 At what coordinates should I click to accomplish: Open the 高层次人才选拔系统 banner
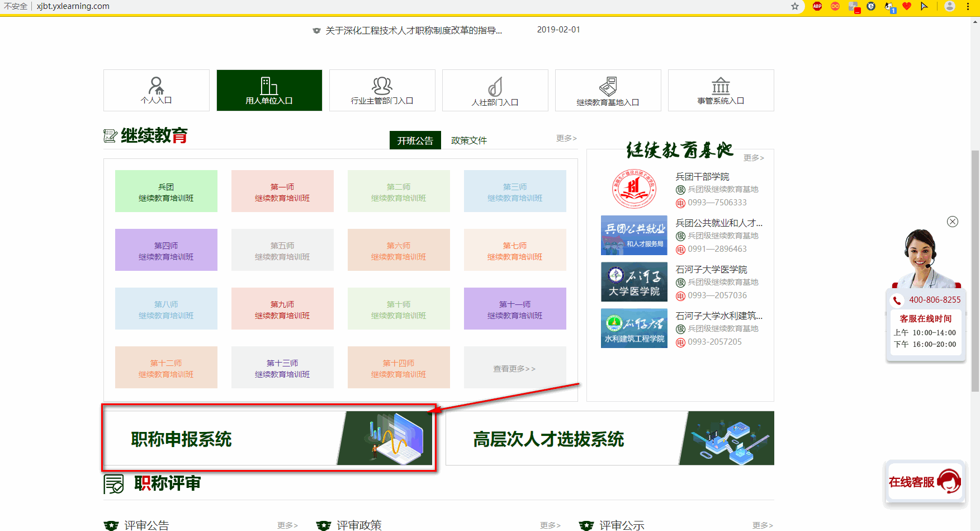coord(609,439)
